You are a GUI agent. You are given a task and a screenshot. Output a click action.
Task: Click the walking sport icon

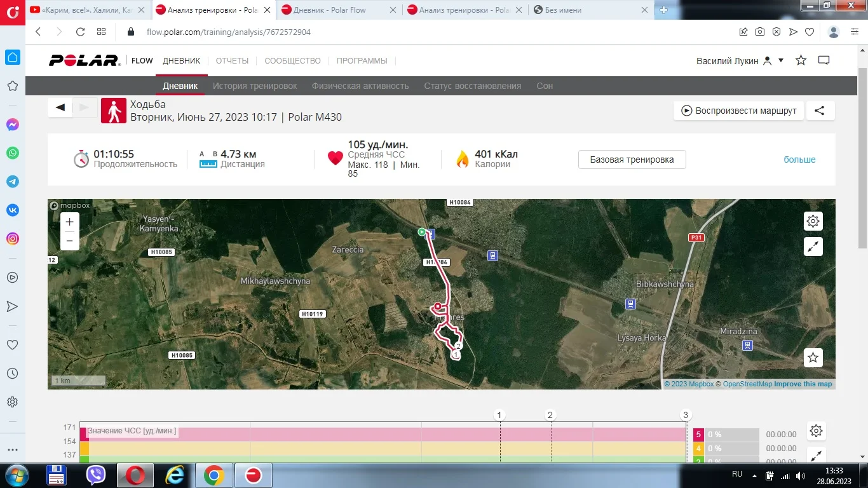coord(114,111)
